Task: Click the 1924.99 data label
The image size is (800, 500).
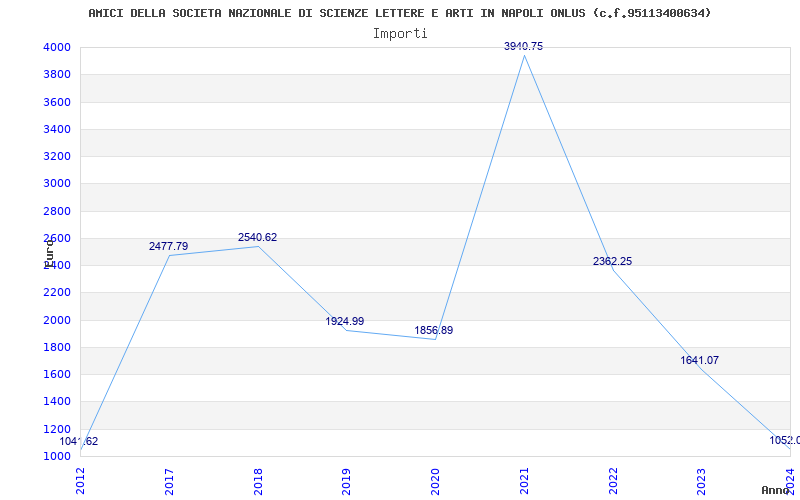Action: pos(345,321)
